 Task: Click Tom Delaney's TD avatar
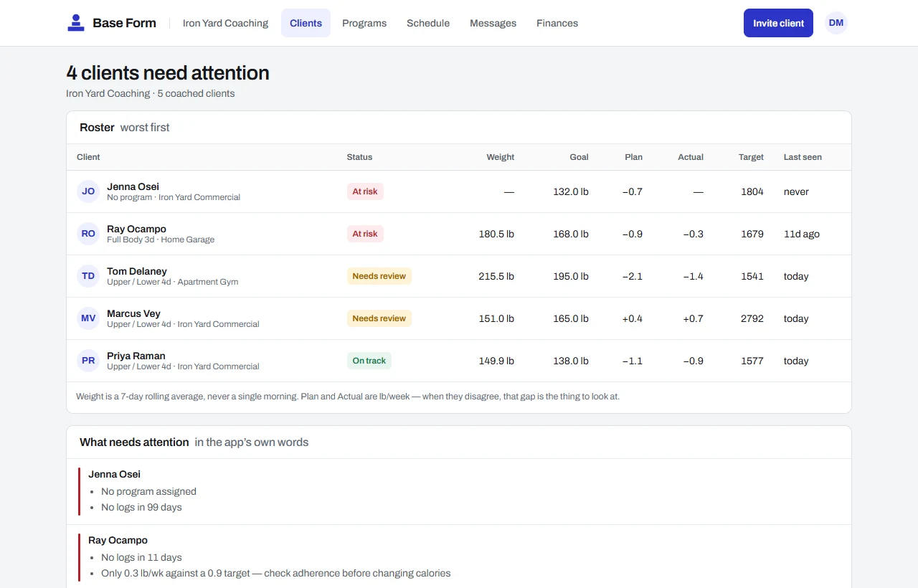pos(88,276)
